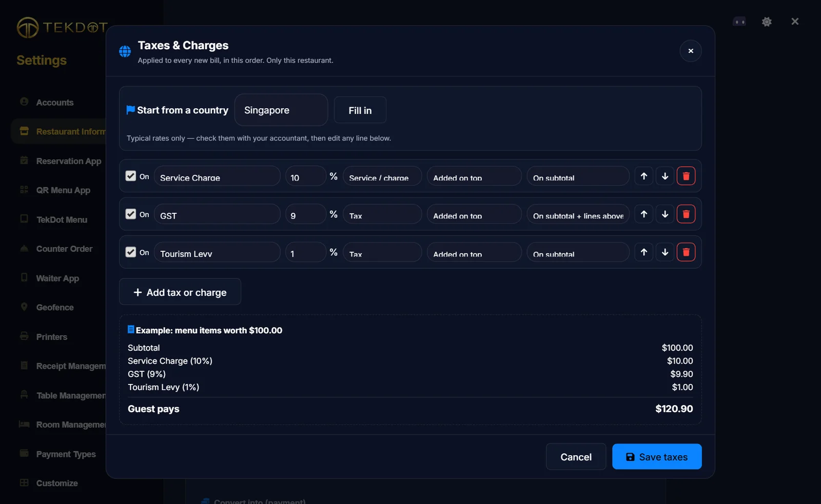821x504 pixels.
Task: Open GST Added on top dropdown
Action: coord(474,214)
